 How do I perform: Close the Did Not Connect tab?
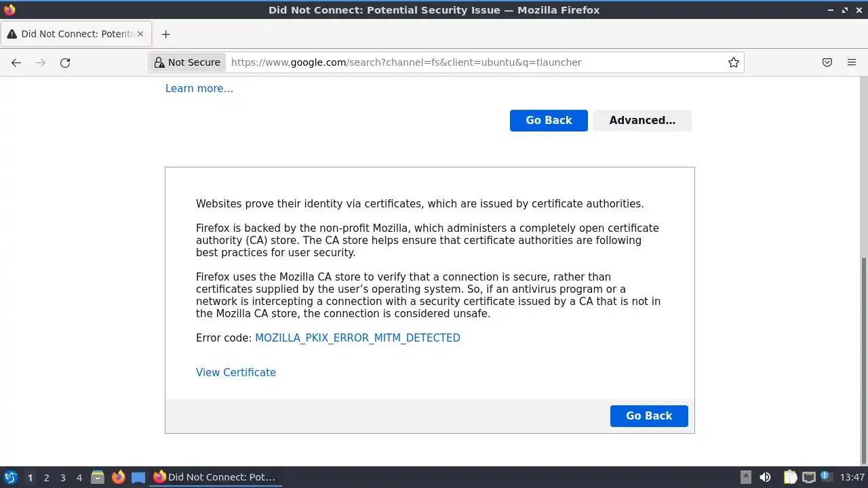[140, 34]
